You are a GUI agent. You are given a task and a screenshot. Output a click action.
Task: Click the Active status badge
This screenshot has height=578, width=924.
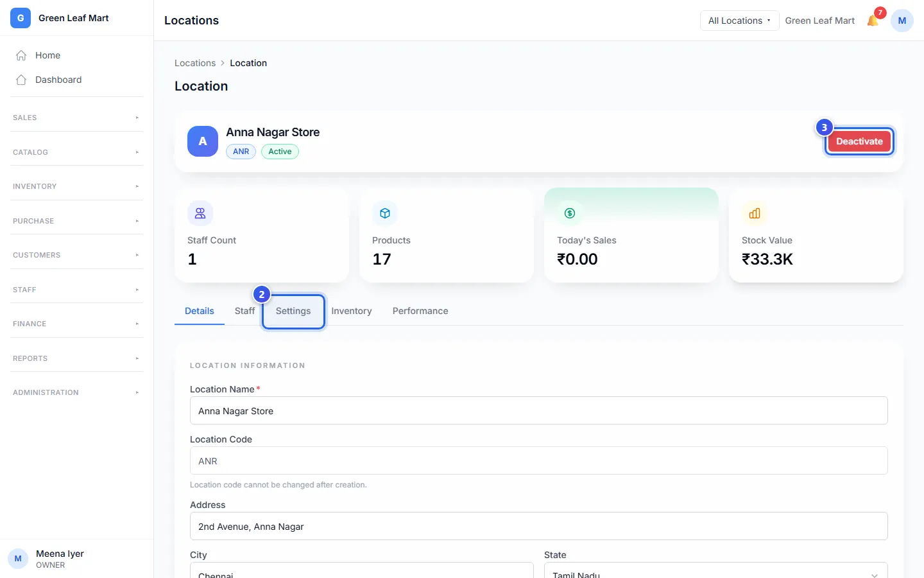tap(280, 152)
